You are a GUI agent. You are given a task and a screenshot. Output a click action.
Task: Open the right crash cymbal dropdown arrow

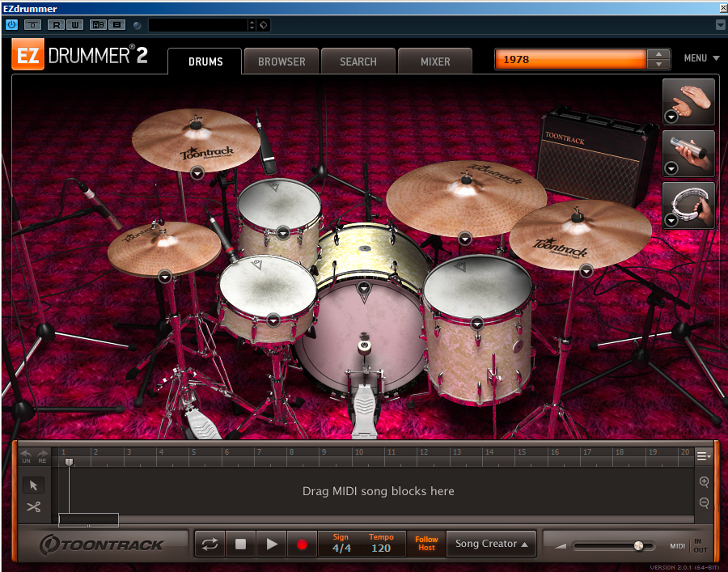pos(586,271)
